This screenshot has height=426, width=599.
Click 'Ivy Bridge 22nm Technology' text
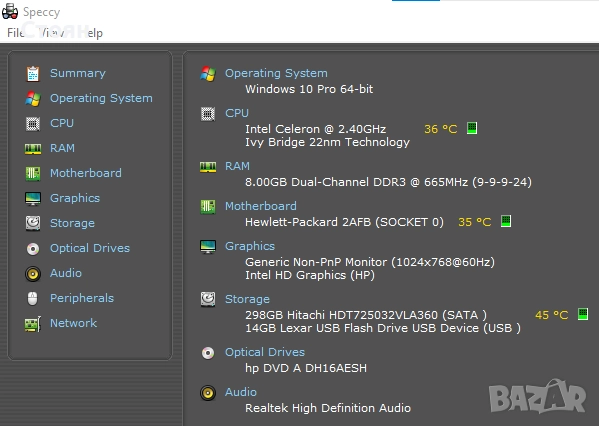pos(327,142)
